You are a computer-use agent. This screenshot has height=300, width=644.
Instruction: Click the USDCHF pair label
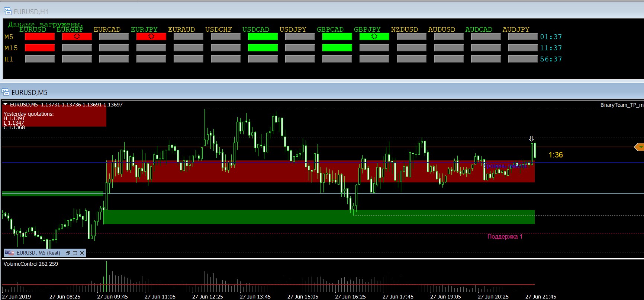(x=218, y=29)
